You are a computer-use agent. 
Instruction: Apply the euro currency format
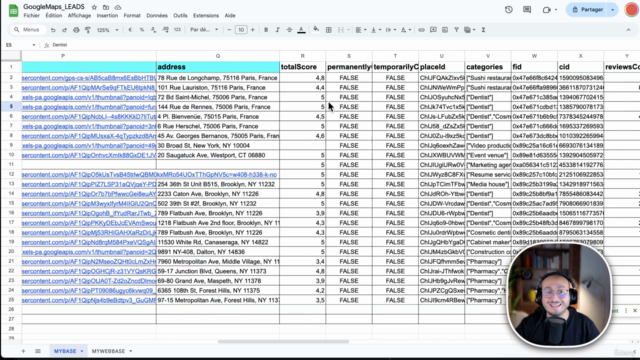[130, 30]
